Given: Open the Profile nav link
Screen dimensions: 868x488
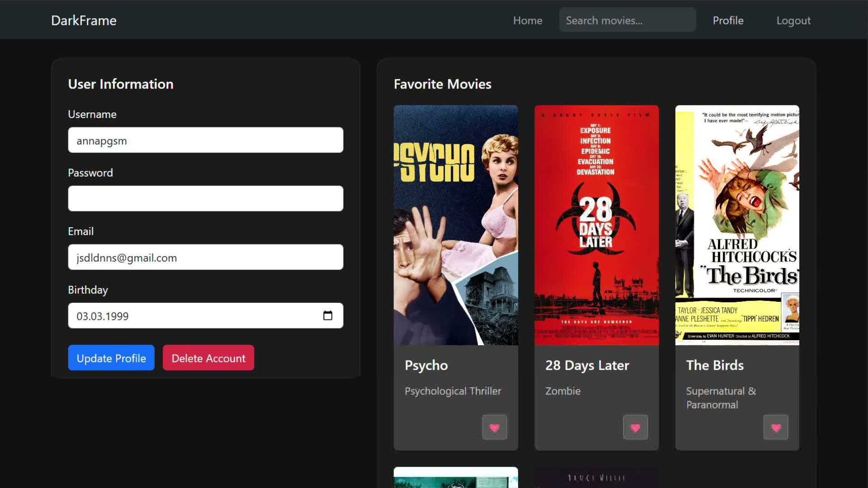Looking at the screenshot, I should point(728,20).
